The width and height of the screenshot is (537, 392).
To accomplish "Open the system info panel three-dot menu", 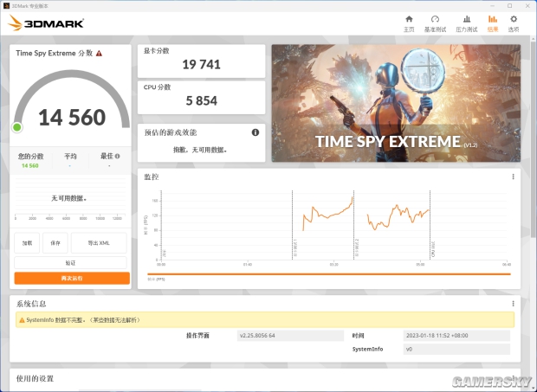I will [x=513, y=304].
